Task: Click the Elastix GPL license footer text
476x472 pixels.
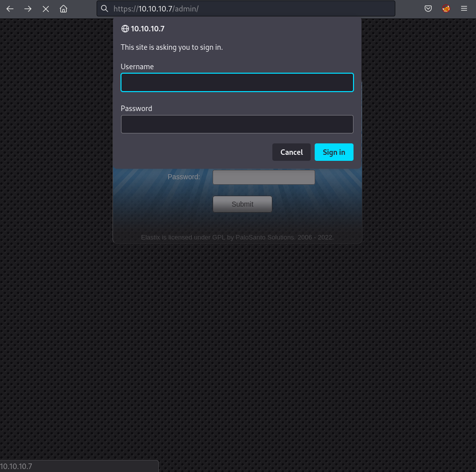Action: pyautogui.click(x=237, y=237)
